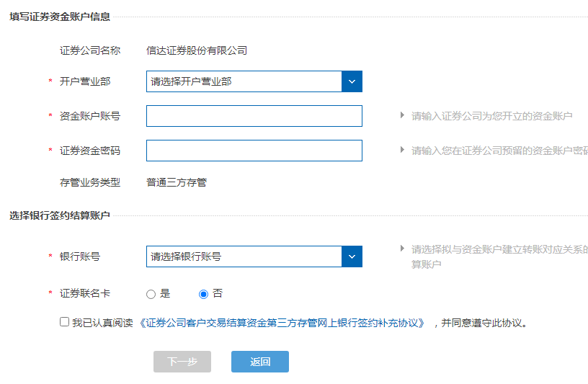The width and height of the screenshot is (588, 384).
Task: Click the triangle icon beside 资金账户 hint
Action: [402, 115]
